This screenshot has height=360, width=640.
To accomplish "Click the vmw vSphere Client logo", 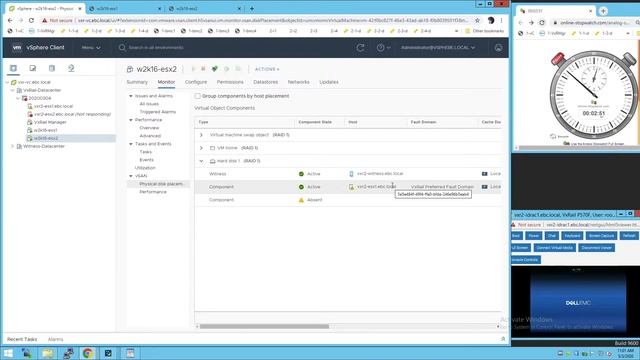I will point(38,48).
